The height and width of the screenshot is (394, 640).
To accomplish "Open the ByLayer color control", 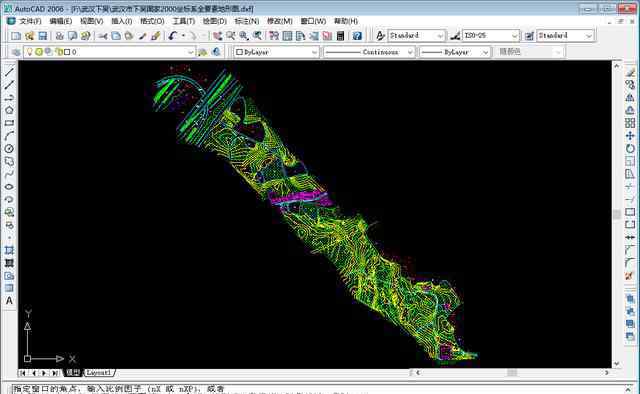I will 276,52.
